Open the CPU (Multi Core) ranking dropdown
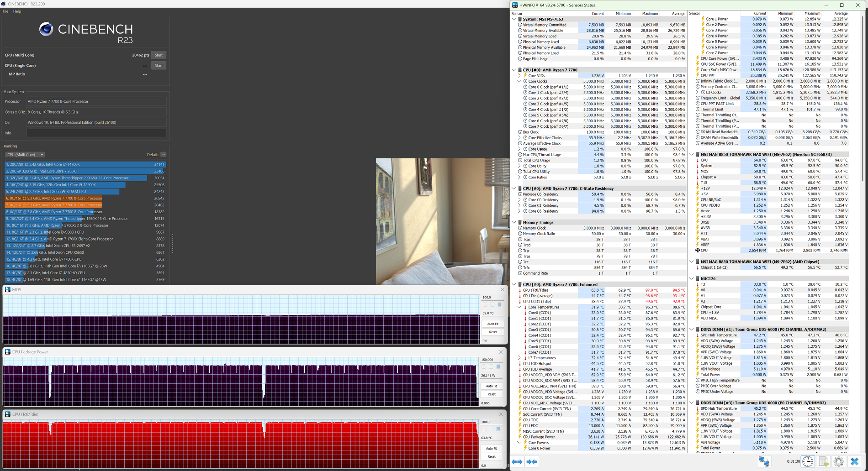This screenshot has width=868, height=471. (x=25, y=155)
